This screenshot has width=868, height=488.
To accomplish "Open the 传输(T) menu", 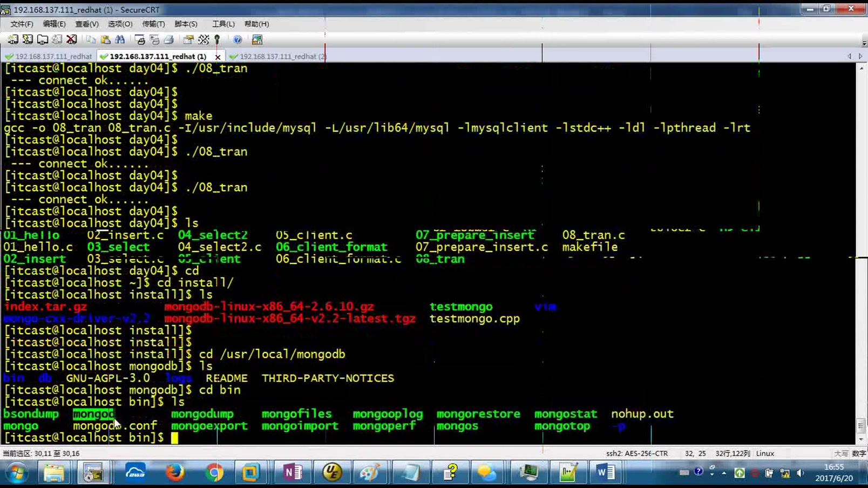I will tap(154, 24).
